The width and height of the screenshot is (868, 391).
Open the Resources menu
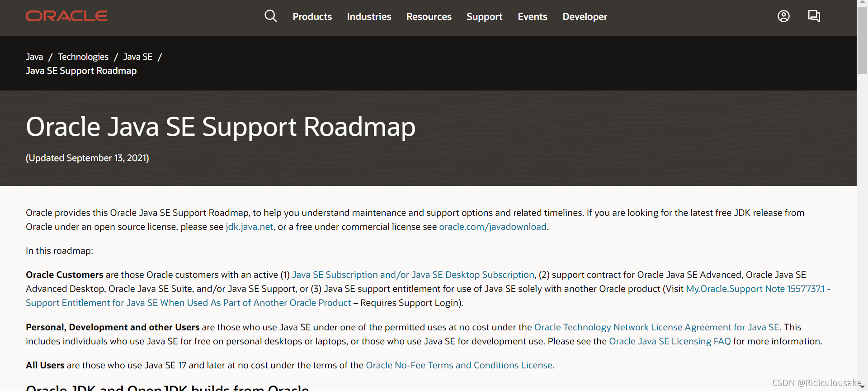429,17
